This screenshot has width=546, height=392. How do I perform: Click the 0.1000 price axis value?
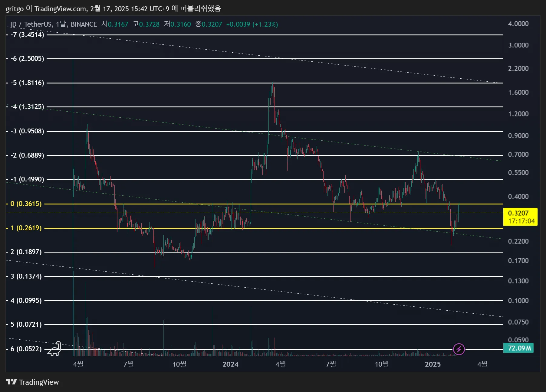518,300
